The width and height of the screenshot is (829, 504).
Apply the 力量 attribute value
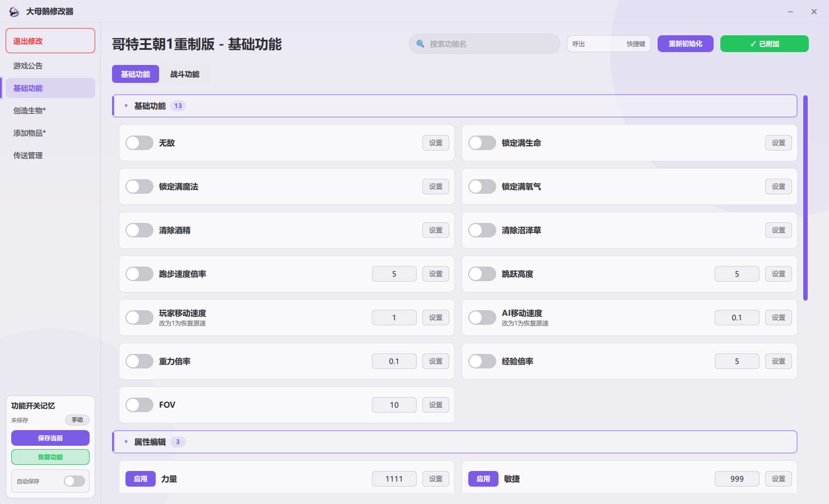[141, 479]
